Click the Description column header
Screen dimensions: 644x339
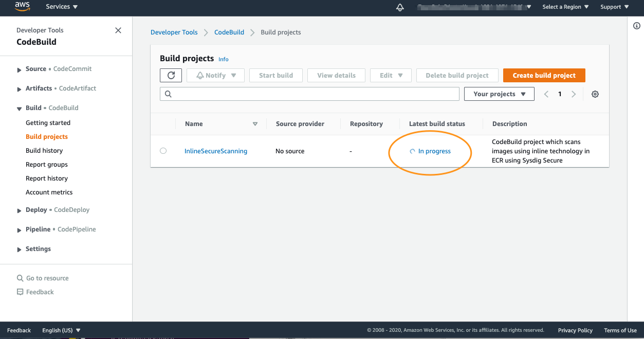pyautogui.click(x=510, y=124)
